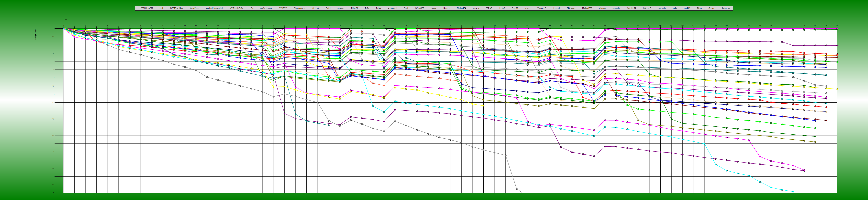Pick [DTR]Oso_Rulo in the legend
The height and width of the screenshot is (200, 868).
coord(177,8)
